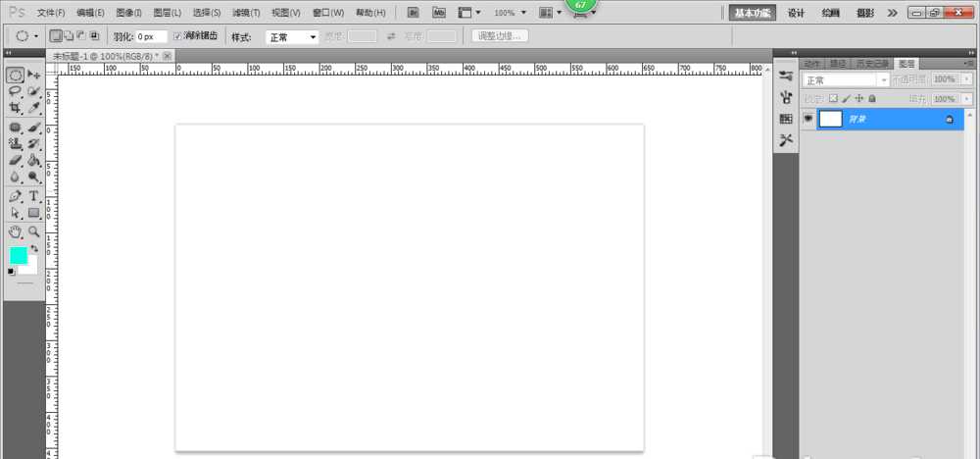The image size is (980, 459).
Task: Open the cyan foreground color swatch
Action: pyautogui.click(x=18, y=255)
